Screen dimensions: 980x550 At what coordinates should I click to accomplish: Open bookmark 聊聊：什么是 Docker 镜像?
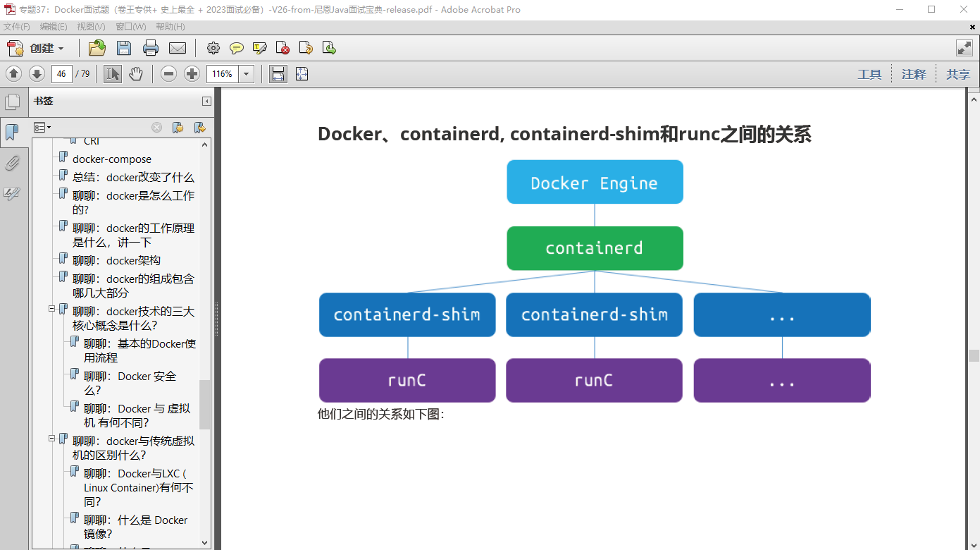pyautogui.click(x=135, y=527)
